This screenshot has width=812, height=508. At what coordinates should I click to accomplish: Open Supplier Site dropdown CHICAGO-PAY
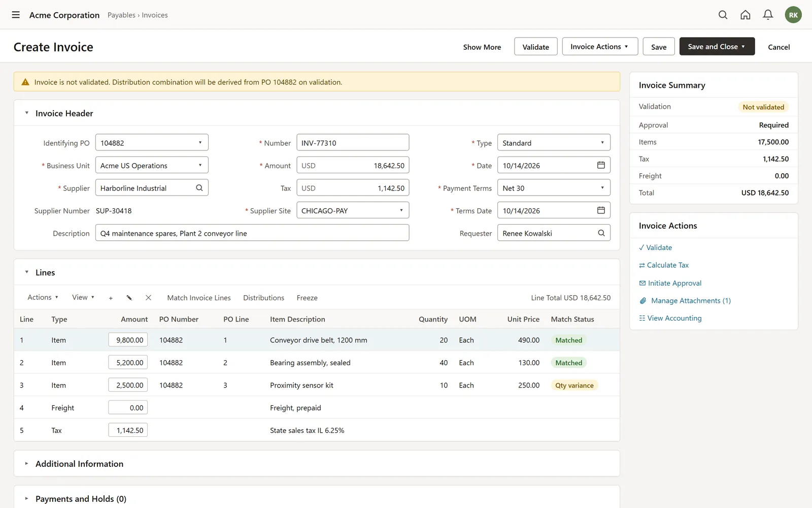click(353, 210)
